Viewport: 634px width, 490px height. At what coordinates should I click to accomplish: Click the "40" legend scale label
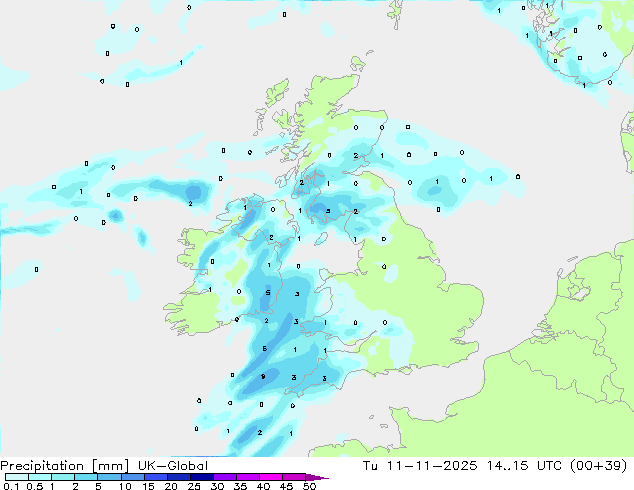pos(264,486)
